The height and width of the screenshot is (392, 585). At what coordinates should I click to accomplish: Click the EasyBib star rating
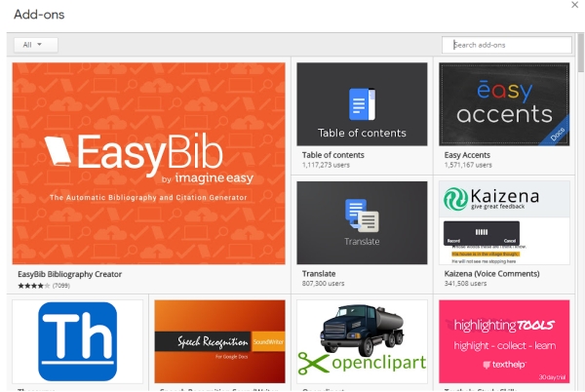[x=33, y=286]
